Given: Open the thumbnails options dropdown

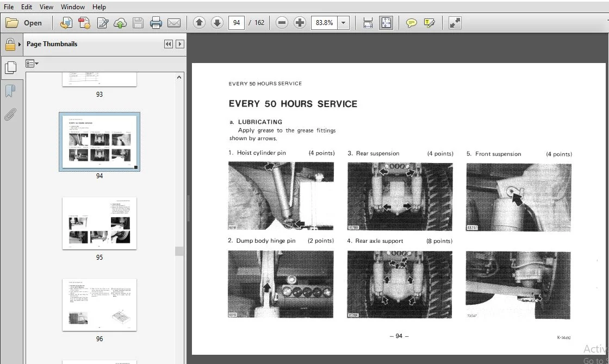Looking at the screenshot, I should coord(32,63).
